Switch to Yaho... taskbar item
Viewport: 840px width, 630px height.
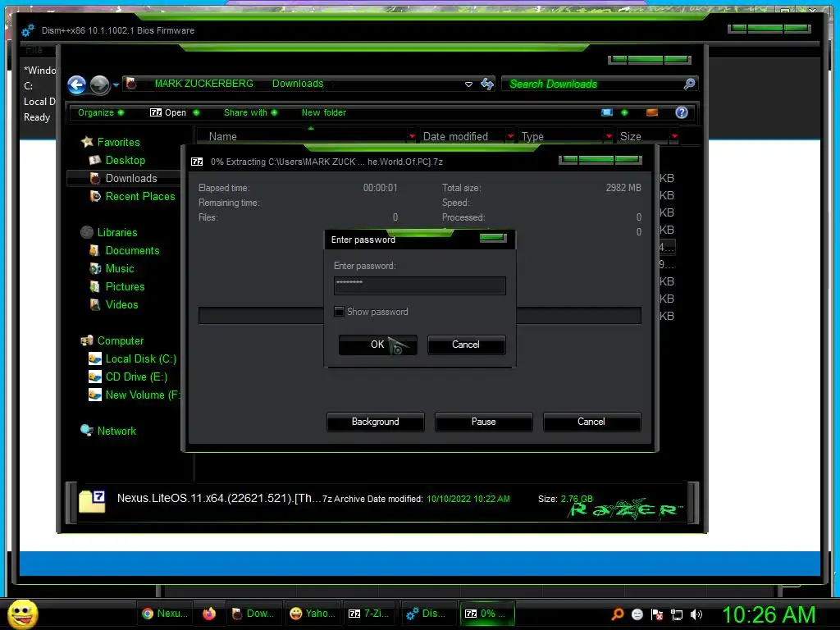[x=313, y=614]
